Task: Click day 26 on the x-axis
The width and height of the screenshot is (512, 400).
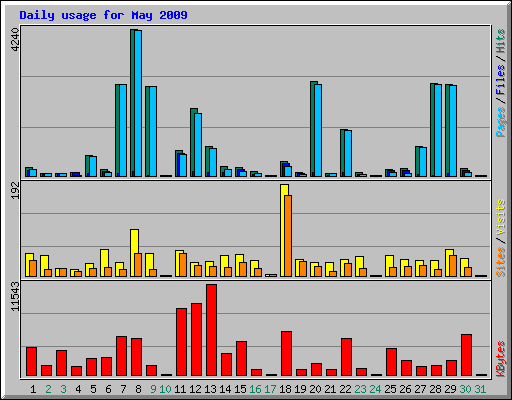Action: 405,389
